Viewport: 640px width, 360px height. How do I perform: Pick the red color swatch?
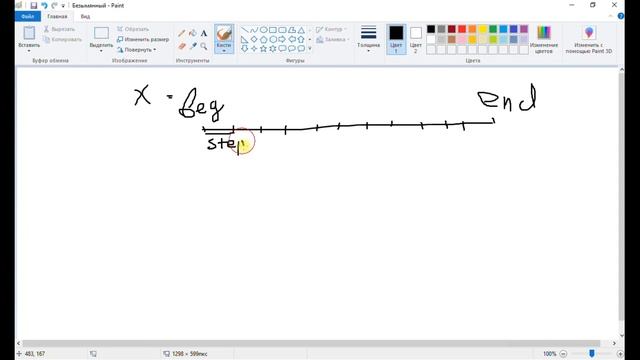coord(462,29)
